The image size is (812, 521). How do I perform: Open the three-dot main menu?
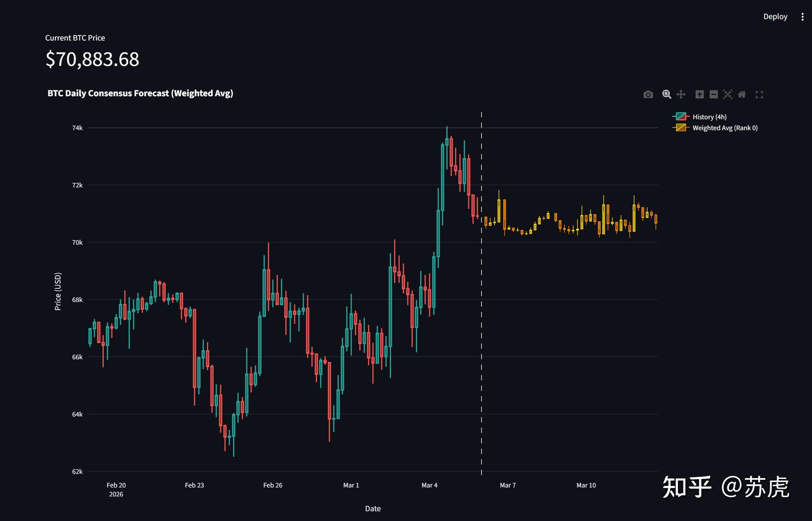point(802,17)
